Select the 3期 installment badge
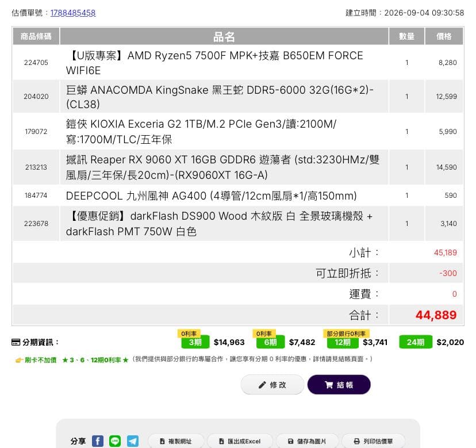The width and height of the screenshot is (476, 448). [195, 342]
